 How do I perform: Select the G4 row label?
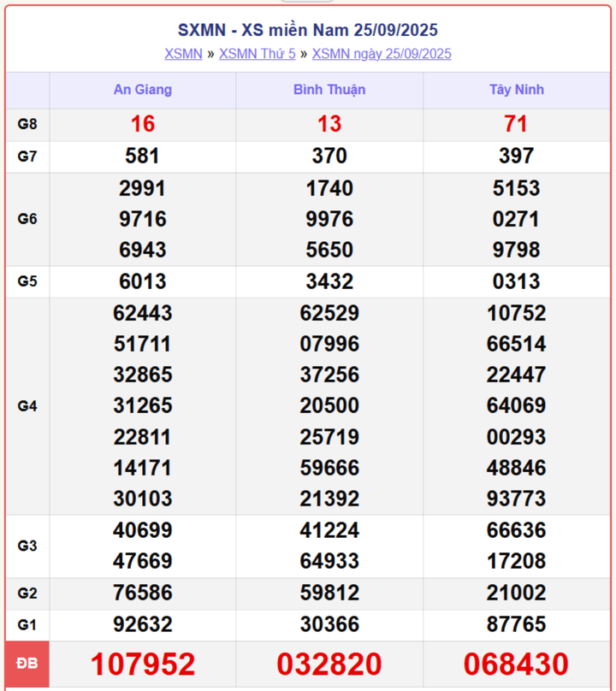(x=27, y=406)
